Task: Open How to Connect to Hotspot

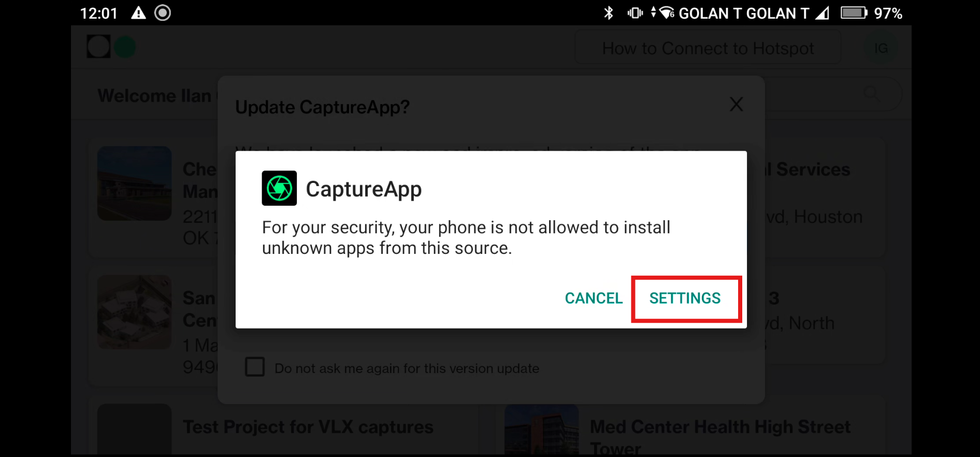Action: point(708,48)
